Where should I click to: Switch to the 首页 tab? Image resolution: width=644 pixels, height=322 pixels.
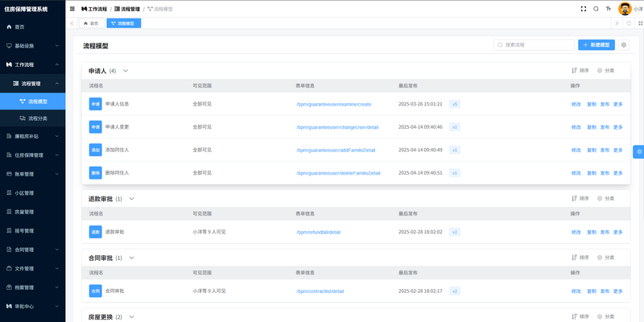pyautogui.click(x=91, y=23)
